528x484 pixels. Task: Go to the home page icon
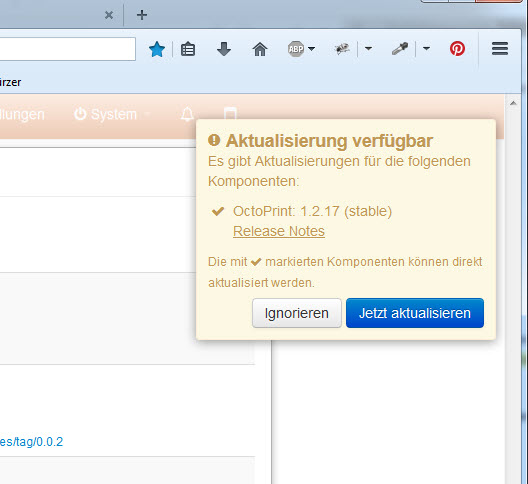click(260, 49)
